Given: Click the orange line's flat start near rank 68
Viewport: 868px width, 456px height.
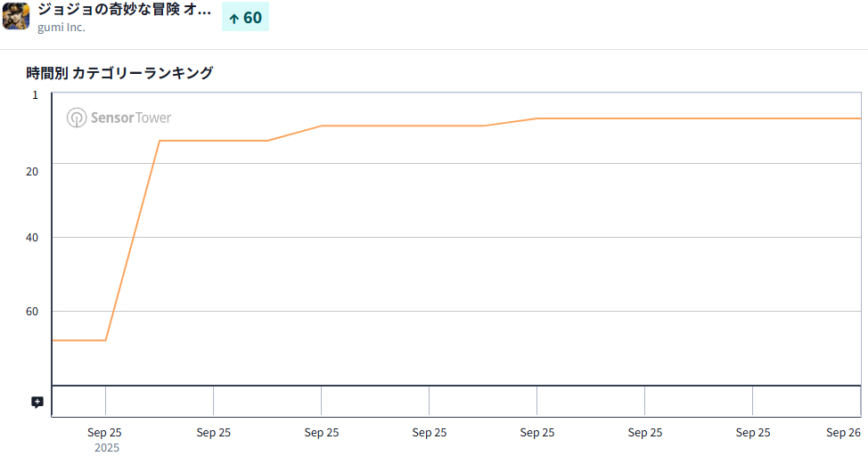Looking at the screenshot, I should tap(78, 340).
